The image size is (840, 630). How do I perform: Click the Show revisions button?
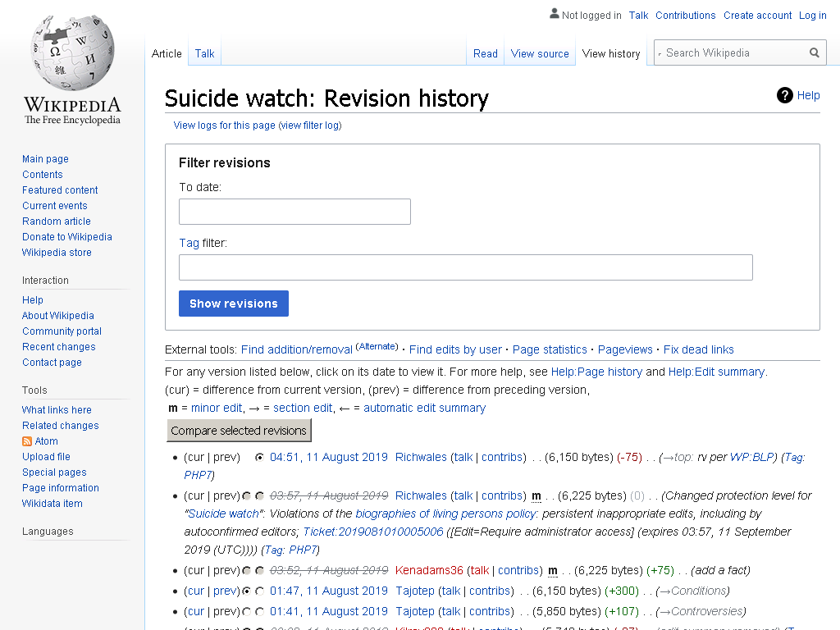pos(234,304)
